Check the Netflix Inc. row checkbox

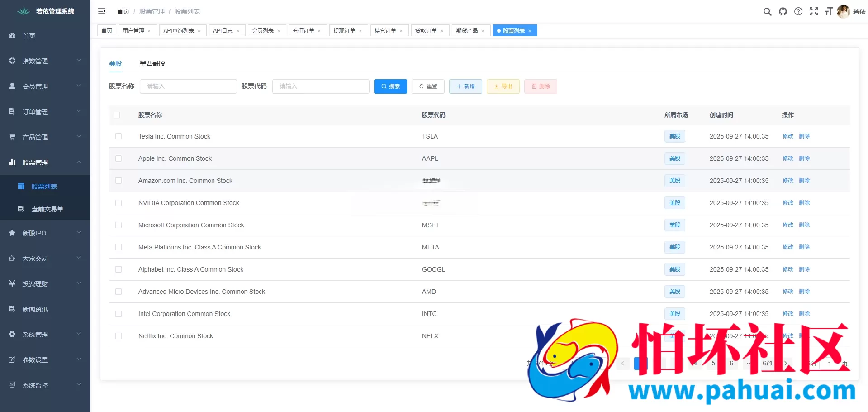119,336
